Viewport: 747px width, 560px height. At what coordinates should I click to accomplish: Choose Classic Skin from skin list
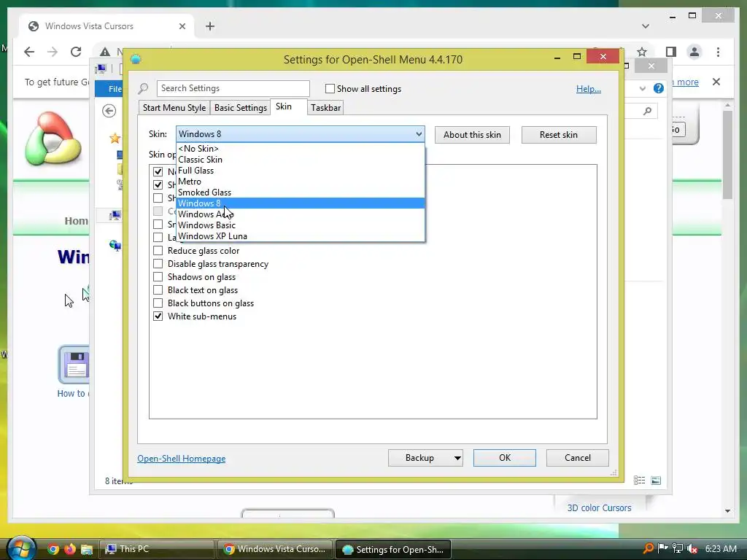click(300, 160)
